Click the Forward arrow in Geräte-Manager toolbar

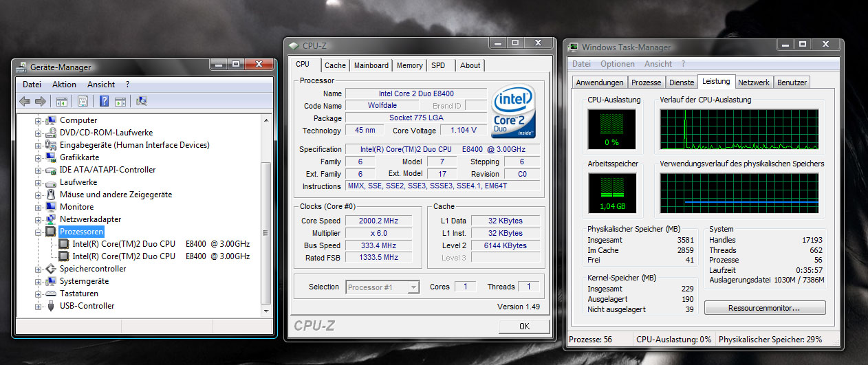click(40, 101)
